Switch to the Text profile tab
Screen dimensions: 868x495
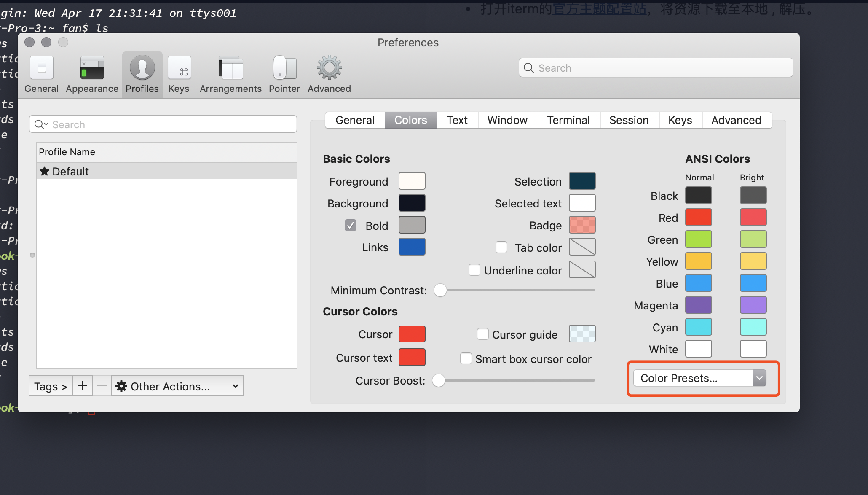click(x=457, y=120)
